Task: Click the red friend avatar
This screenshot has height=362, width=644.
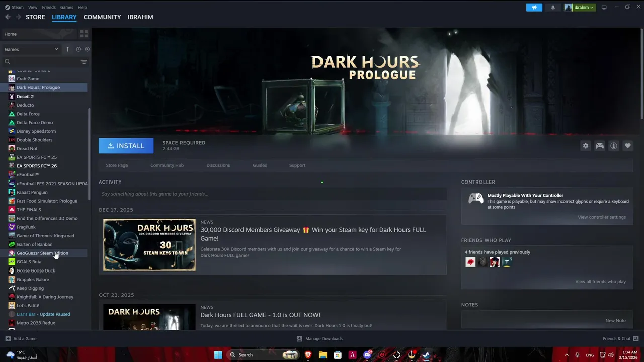Action: coord(470,262)
